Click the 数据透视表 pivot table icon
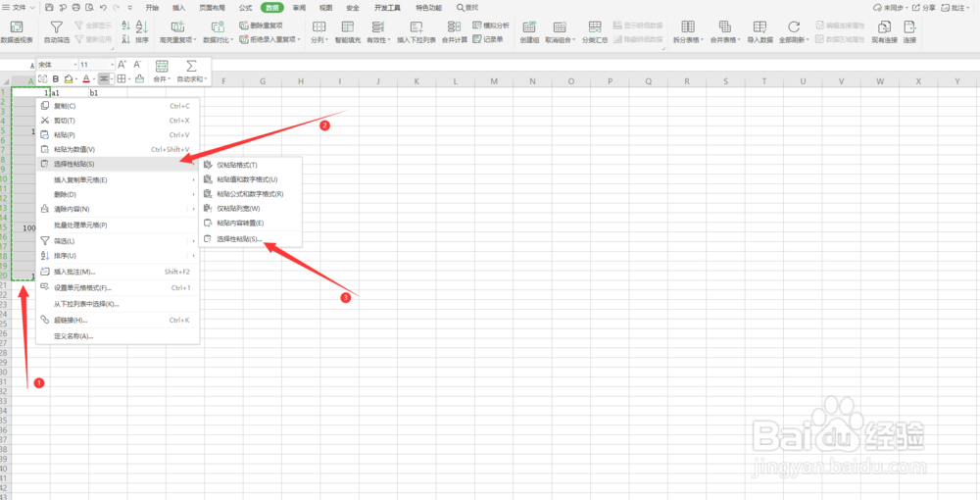This screenshot has height=500, width=980. click(17, 26)
